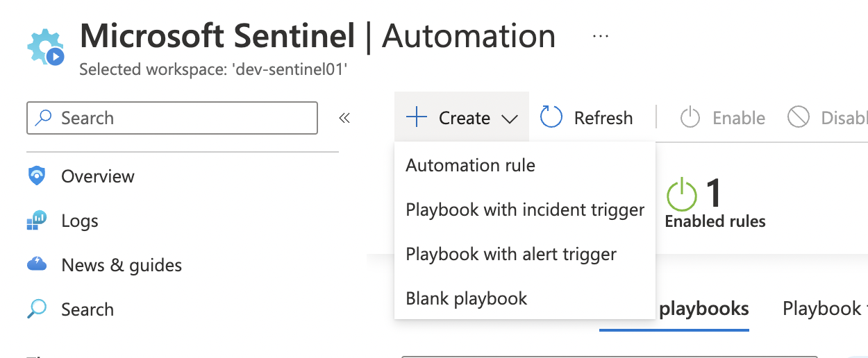
Task: Click the Disable toolbar label
Action: coord(844,118)
